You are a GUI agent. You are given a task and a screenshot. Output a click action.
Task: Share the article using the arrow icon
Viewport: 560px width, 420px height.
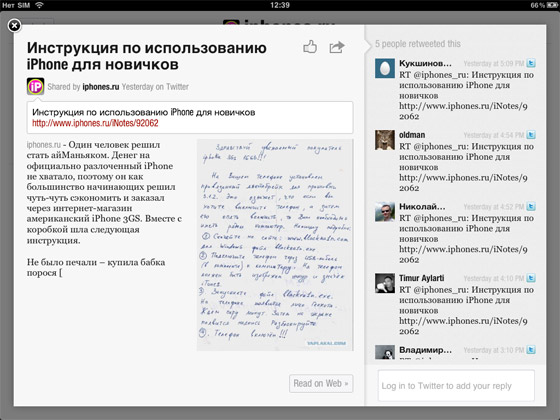click(336, 47)
